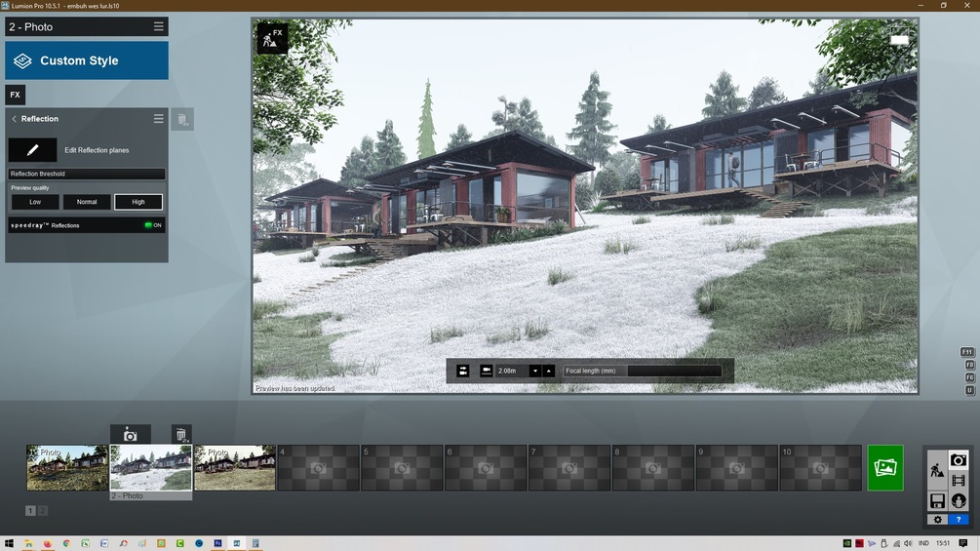The image size is (980, 551).
Task: Click the blue help question mark
Action: [x=959, y=519]
